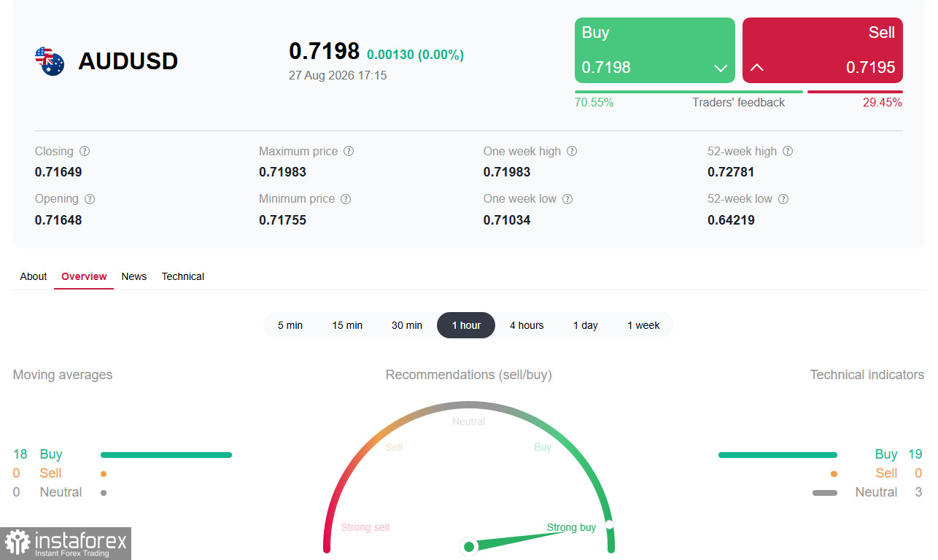The height and width of the screenshot is (560, 938).
Task: Click the AUDUSD symbol title
Action: click(128, 61)
